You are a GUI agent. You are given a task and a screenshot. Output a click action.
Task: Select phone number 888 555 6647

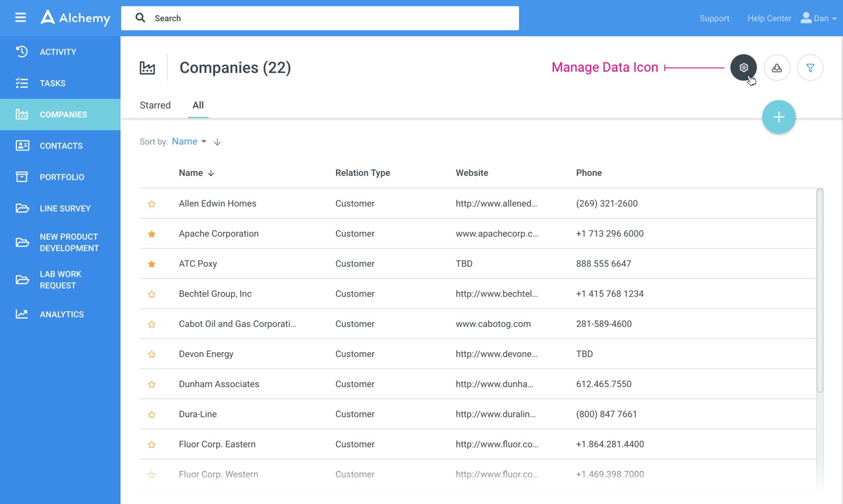(603, 264)
